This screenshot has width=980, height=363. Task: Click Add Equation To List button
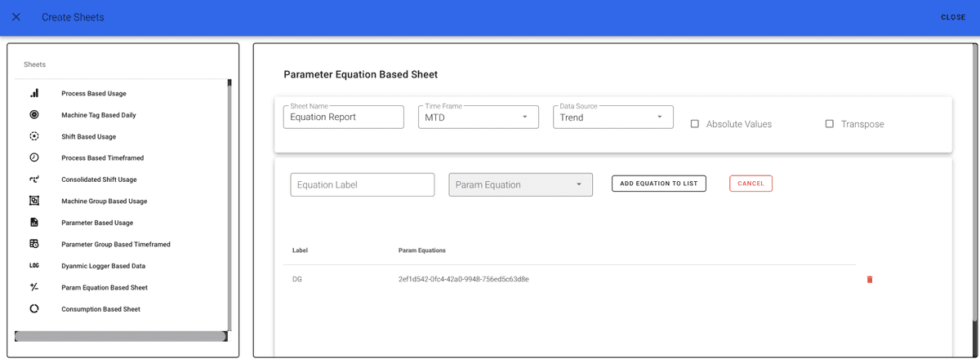point(659,184)
